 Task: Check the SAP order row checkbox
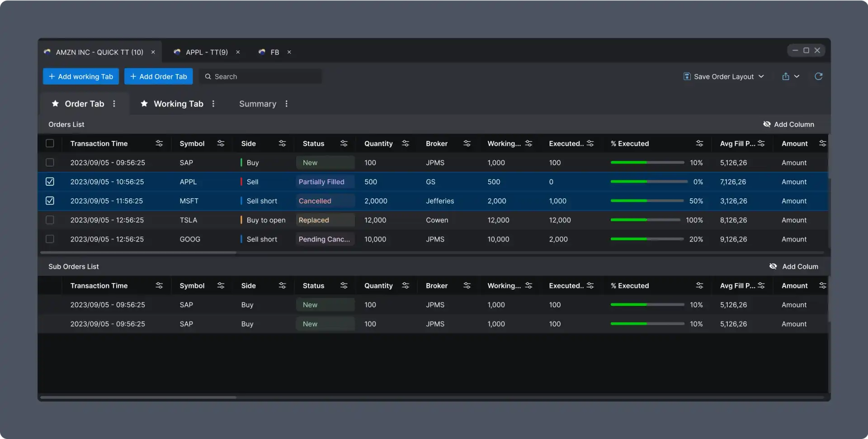click(x=50, y=162)
